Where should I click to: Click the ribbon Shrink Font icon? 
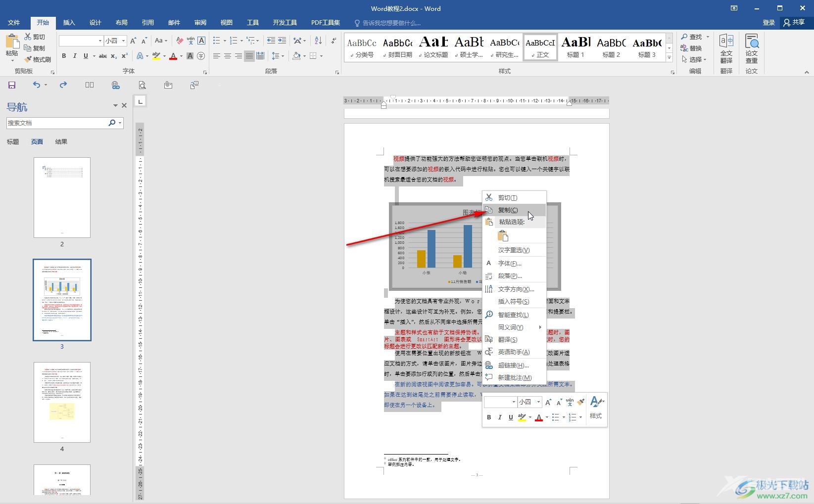point(144,41)
